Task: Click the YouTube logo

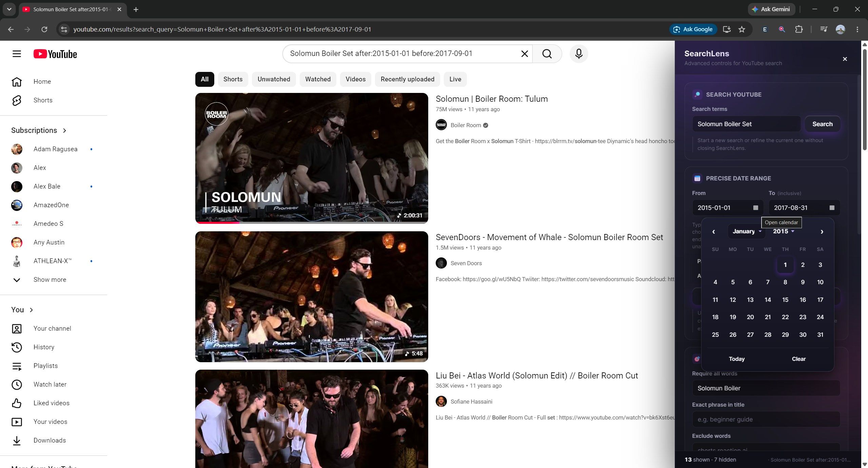Action: pos(55,54)
